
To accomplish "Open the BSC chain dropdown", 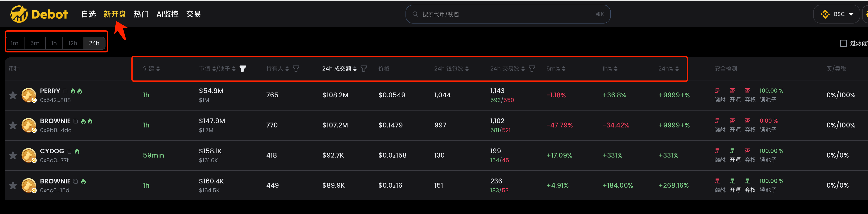I will pos(837,14).
